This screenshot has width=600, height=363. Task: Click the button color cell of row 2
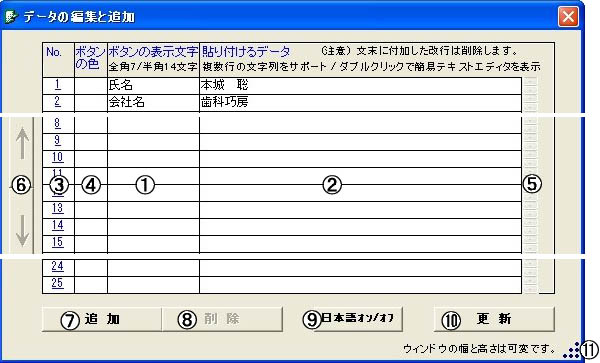coord(91,103)
